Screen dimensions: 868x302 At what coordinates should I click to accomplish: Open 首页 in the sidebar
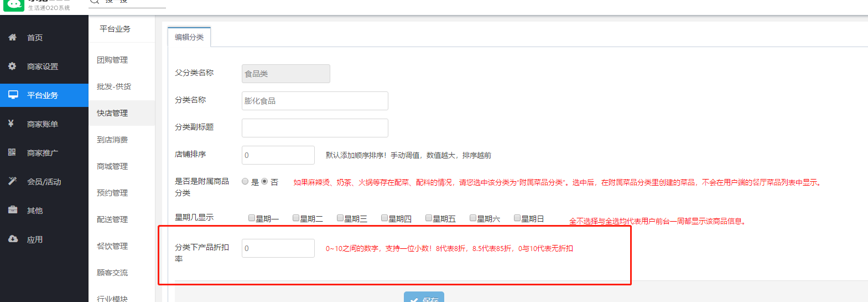(44, 38)
